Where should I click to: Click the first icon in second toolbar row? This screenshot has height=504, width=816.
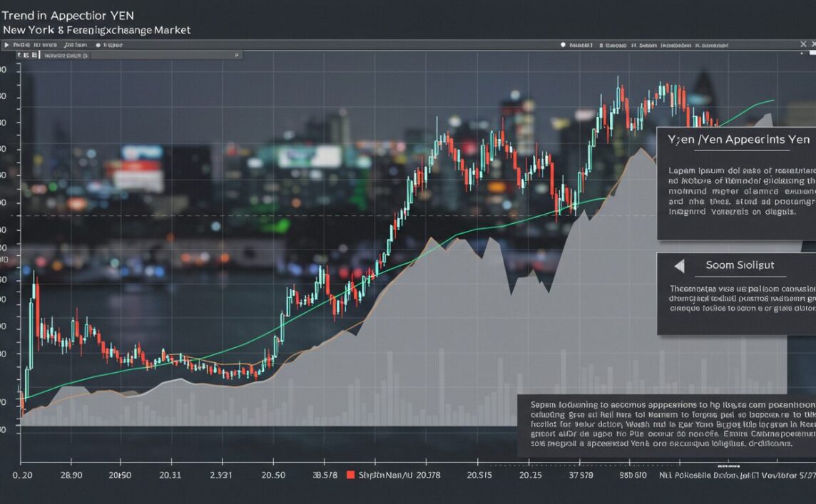[x=18, y=55]
